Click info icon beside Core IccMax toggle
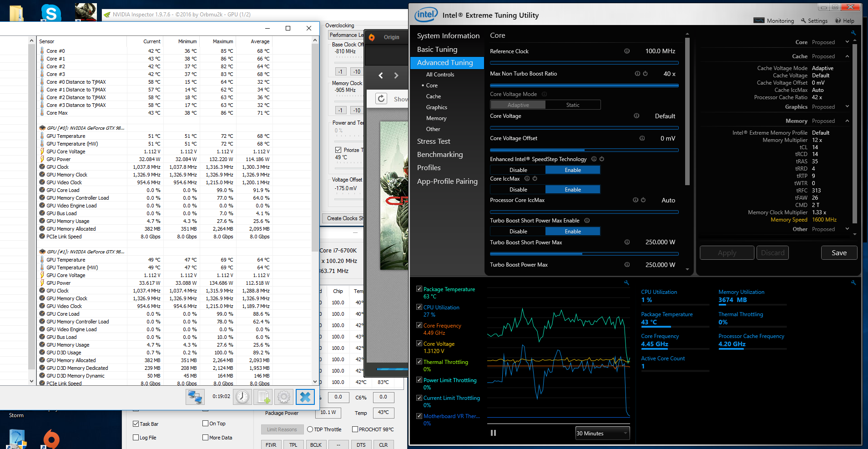868x449 pixels. tap(527, 178)
